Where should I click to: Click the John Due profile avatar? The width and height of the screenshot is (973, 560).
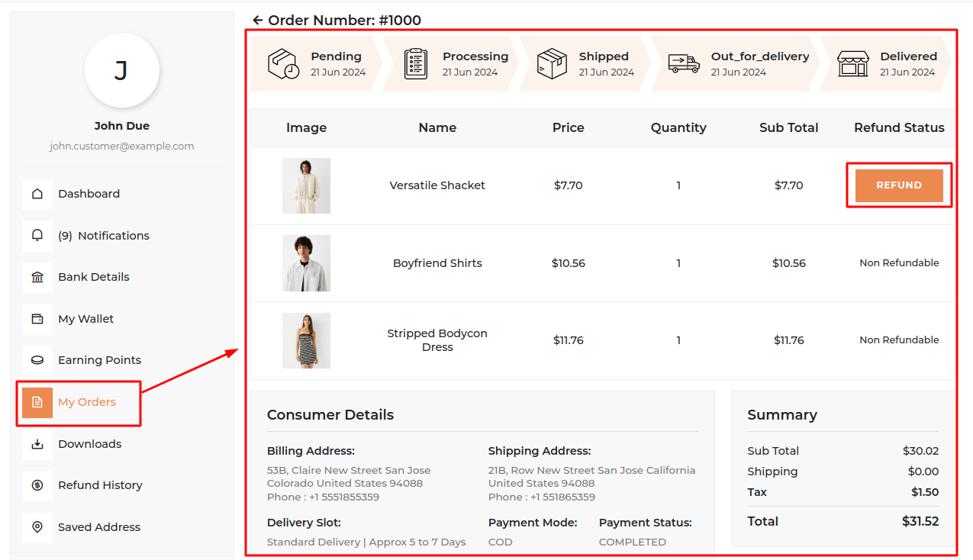(x=122, y=70)
